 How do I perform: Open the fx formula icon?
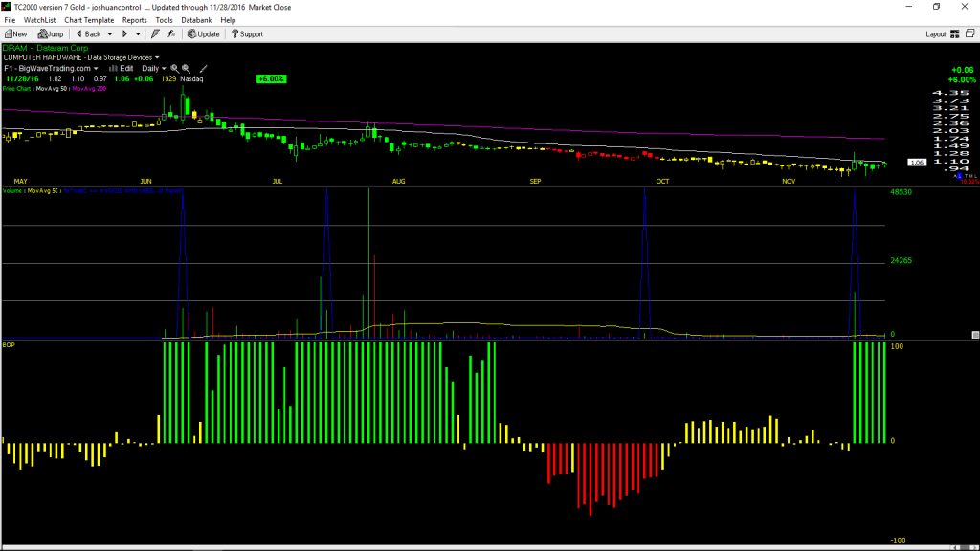tap(171, 34)
